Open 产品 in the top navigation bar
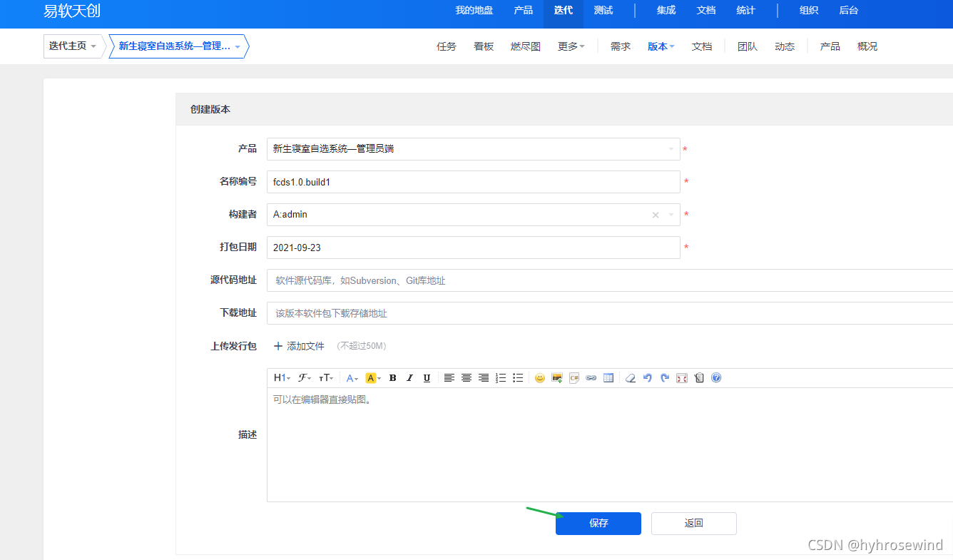 (524, 10)
